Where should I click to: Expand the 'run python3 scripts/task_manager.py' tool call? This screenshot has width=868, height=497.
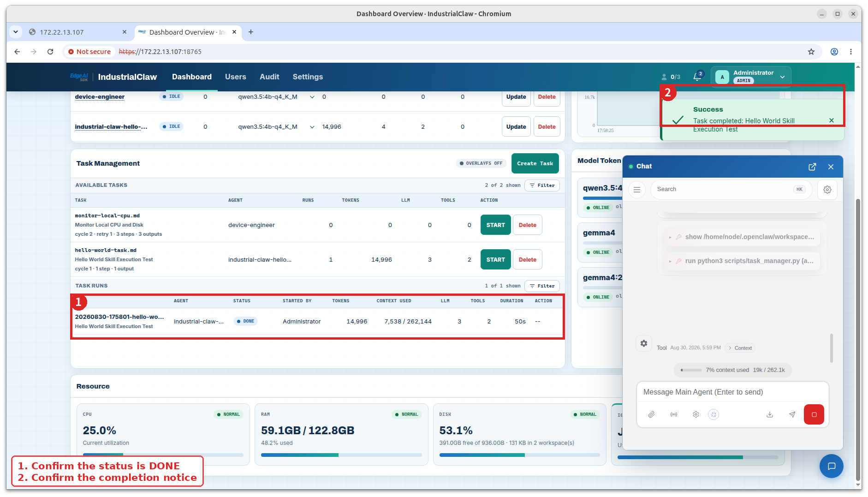[742, 261]
